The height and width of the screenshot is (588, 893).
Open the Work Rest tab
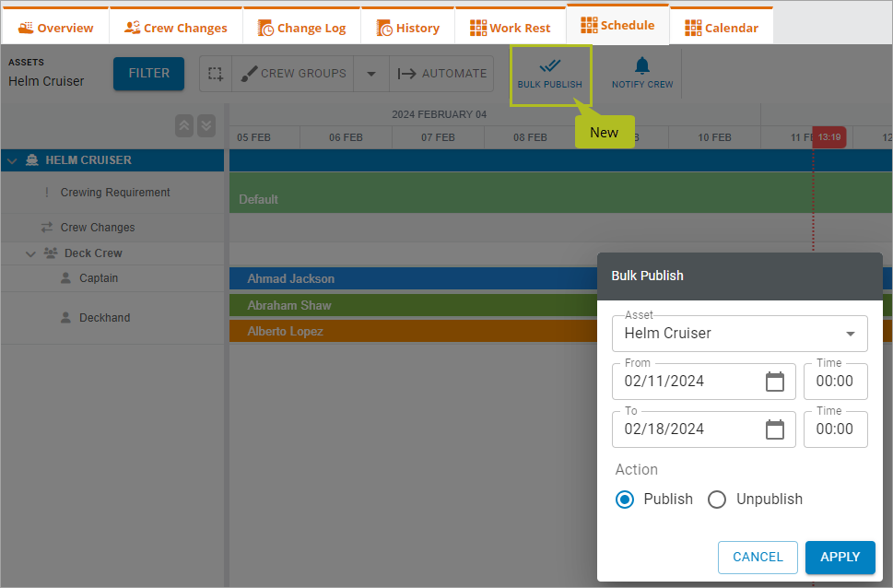511,28
